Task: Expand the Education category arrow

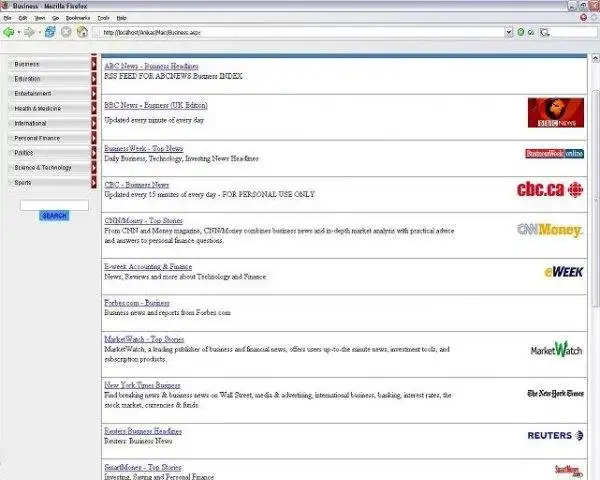Action: coord(94,79)
